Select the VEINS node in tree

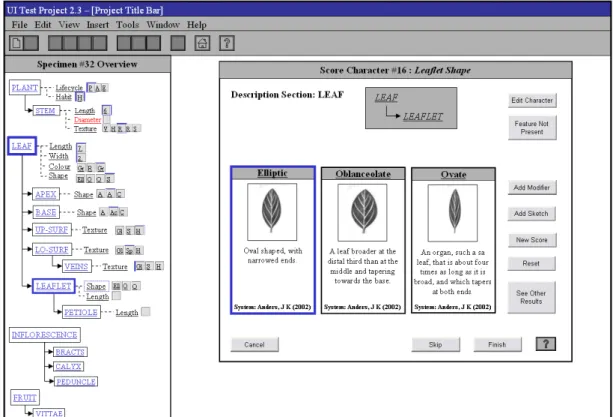pyautogui.click(x=76, y=267)
